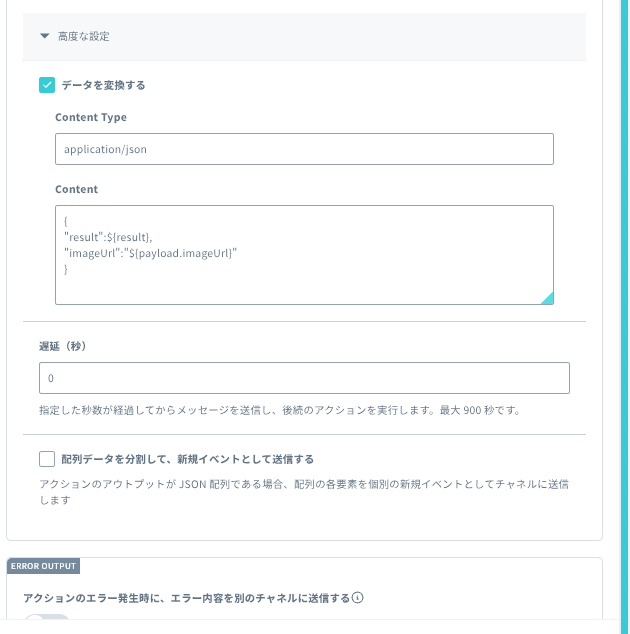
Task: Place cursor on the imageUrl line in Content
Action: 150,253
